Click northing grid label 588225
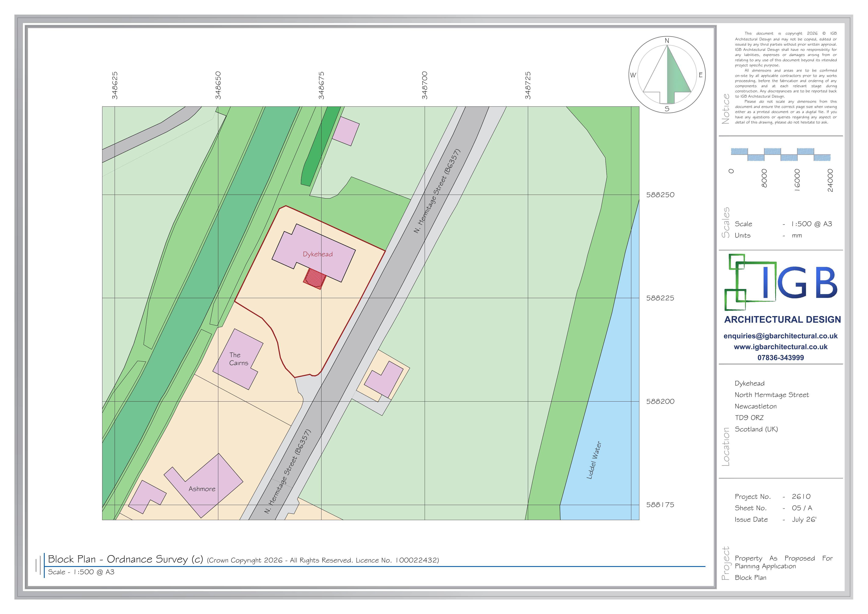 [660, 298]
